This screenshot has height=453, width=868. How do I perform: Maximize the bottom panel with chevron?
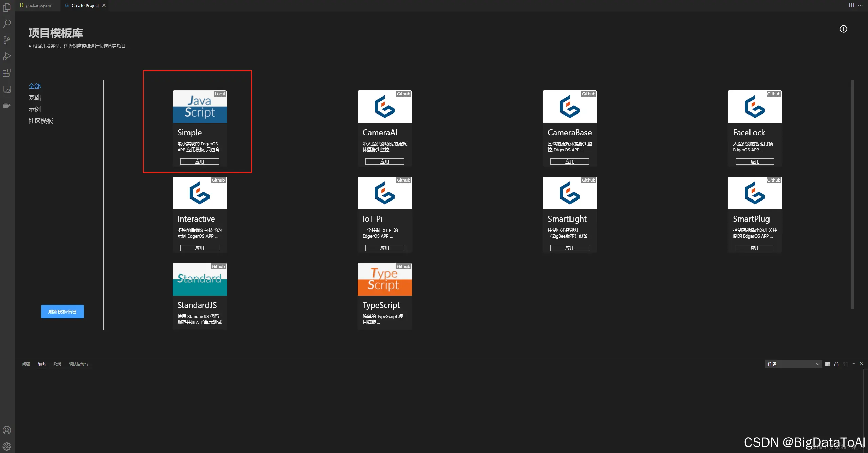pos(854,364)
